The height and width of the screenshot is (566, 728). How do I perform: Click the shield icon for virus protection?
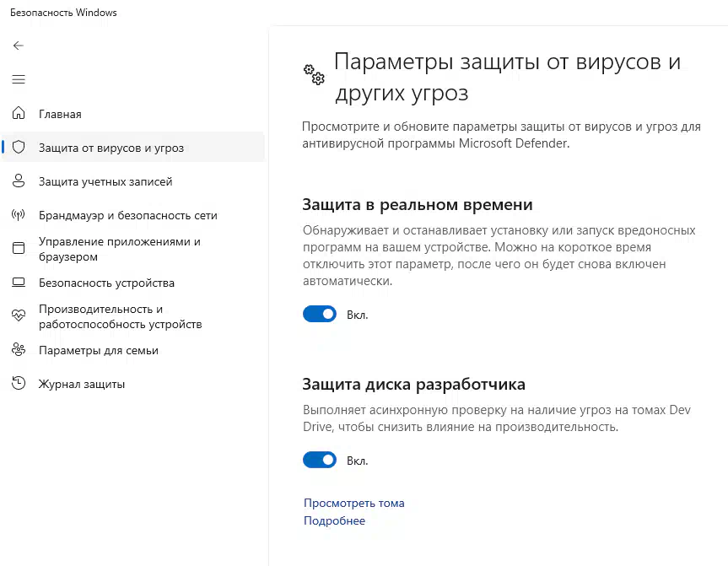pyautogui.click(x=19, y=147)
